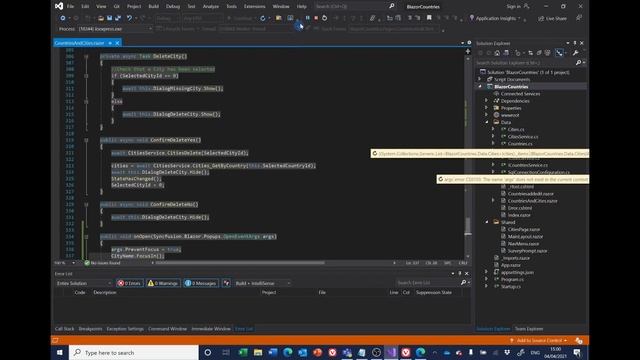Switch to the Call Stack tab

(64, 329)
